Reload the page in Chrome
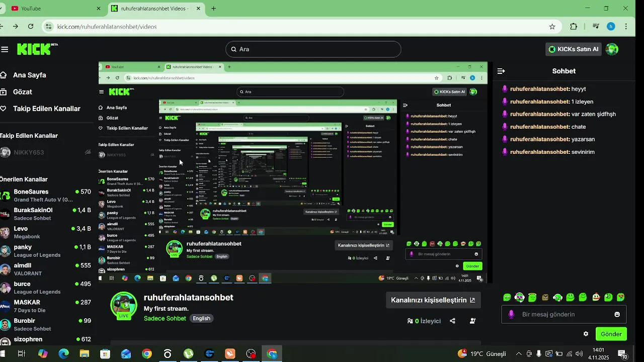Image resolution: width=644 pixels, height=362 pixels. pyautogui.click(x=31, y=27)
